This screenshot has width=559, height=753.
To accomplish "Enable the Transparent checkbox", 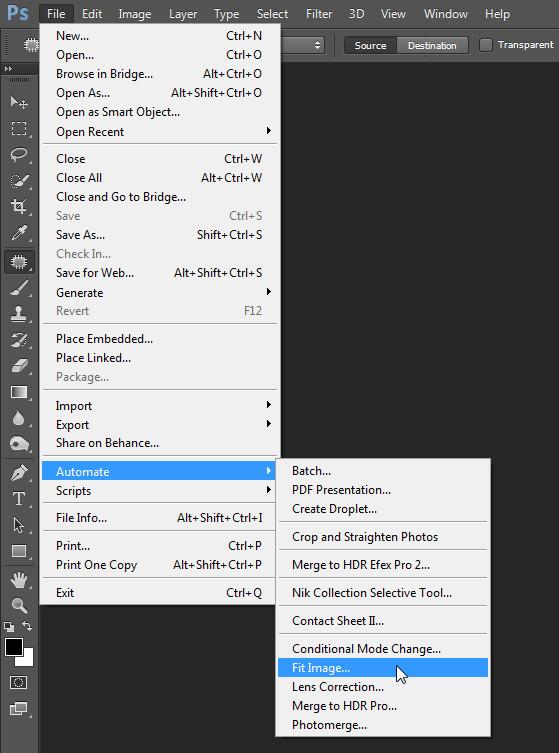I will coord(486,45).
